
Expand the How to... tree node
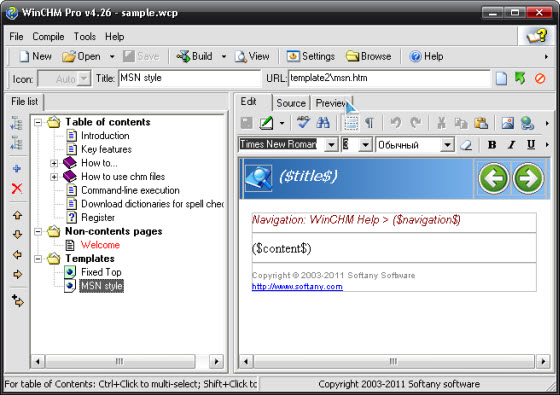pos(54,163)
